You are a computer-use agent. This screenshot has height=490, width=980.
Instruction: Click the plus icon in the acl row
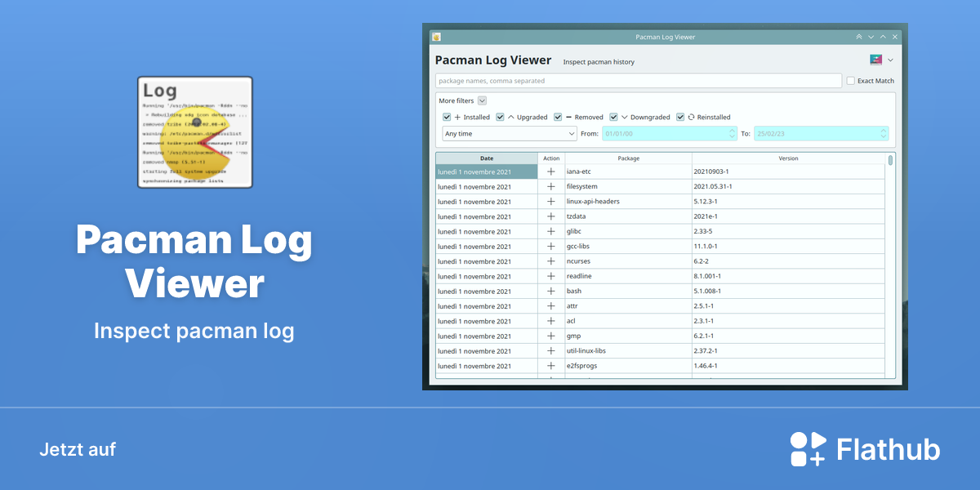click(x=551, y=321)
